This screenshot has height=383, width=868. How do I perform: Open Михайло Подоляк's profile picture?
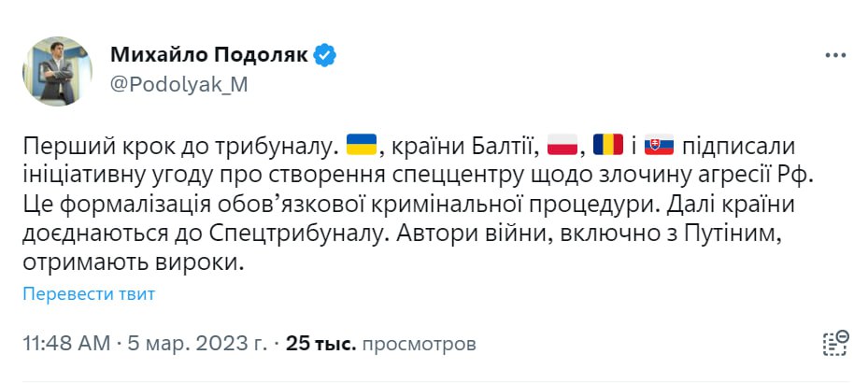[57, 70]
